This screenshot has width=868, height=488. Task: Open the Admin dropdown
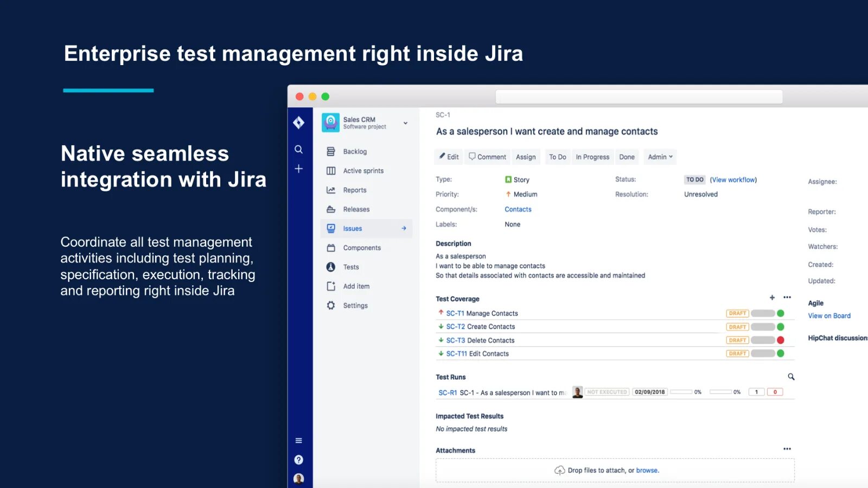coord(660,157)
